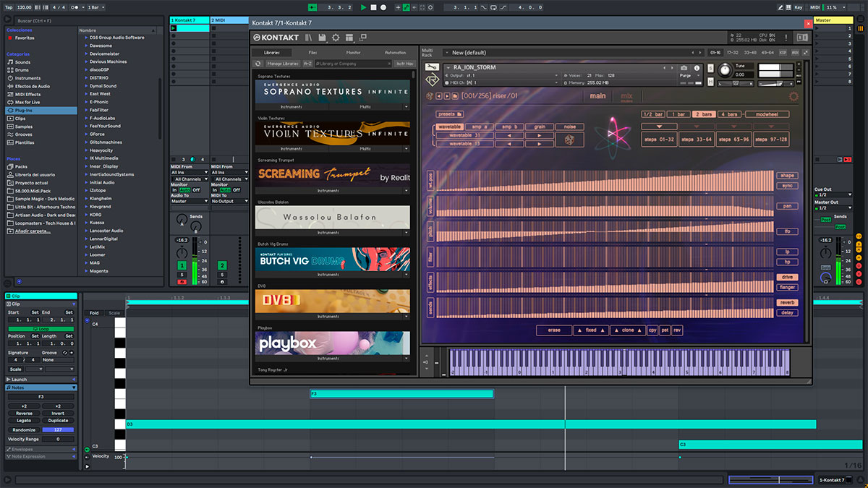Expand the FabFilter plug-in folder
Viewport: 868px width, 488px height.
[x=85, y=110]
